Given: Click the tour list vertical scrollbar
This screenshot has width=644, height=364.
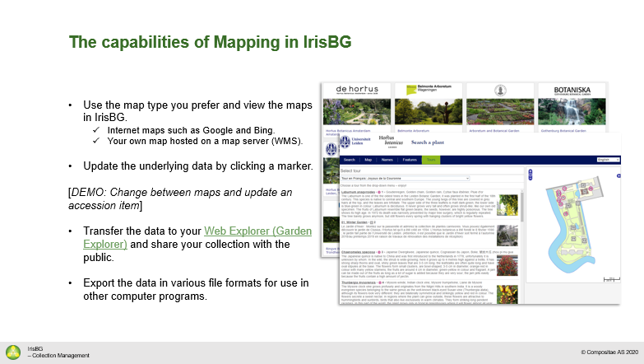Looking at the screenshot, I should point(522,208).
